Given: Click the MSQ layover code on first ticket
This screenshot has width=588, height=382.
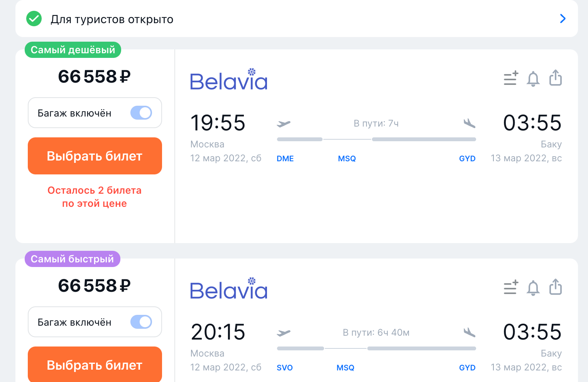Looking at the screenshot, I should point(347,159).
